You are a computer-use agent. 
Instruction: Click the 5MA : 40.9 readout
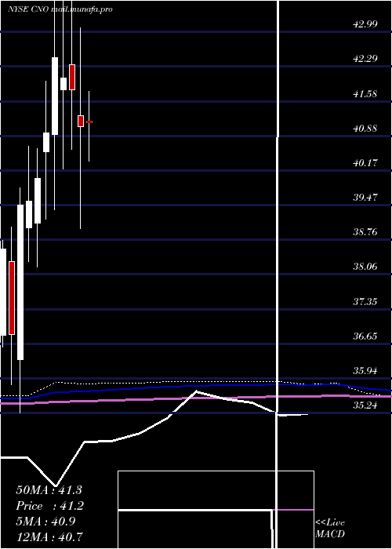(x=46, y=522)
